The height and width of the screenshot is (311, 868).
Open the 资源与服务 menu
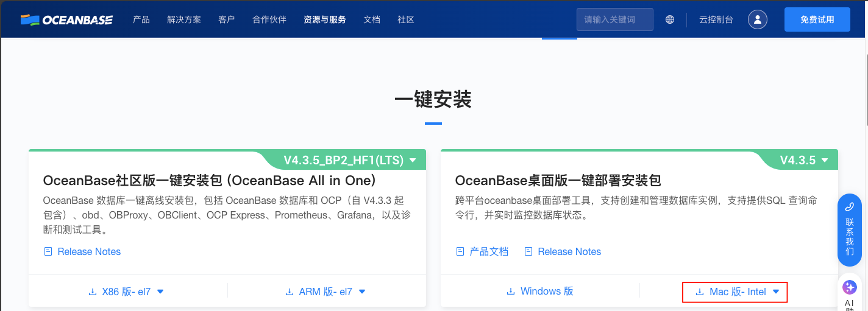325,19
